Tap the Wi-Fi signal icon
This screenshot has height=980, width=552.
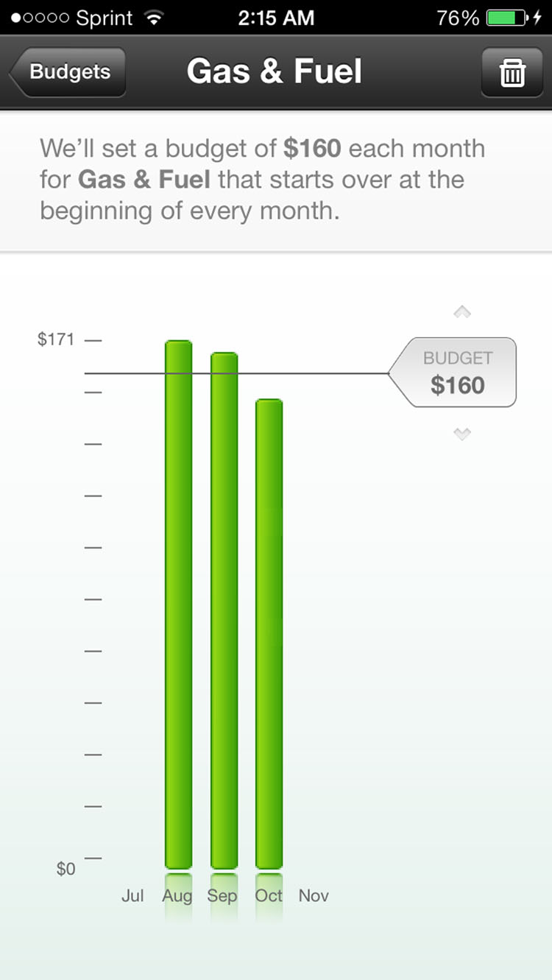tap(154, 18)
